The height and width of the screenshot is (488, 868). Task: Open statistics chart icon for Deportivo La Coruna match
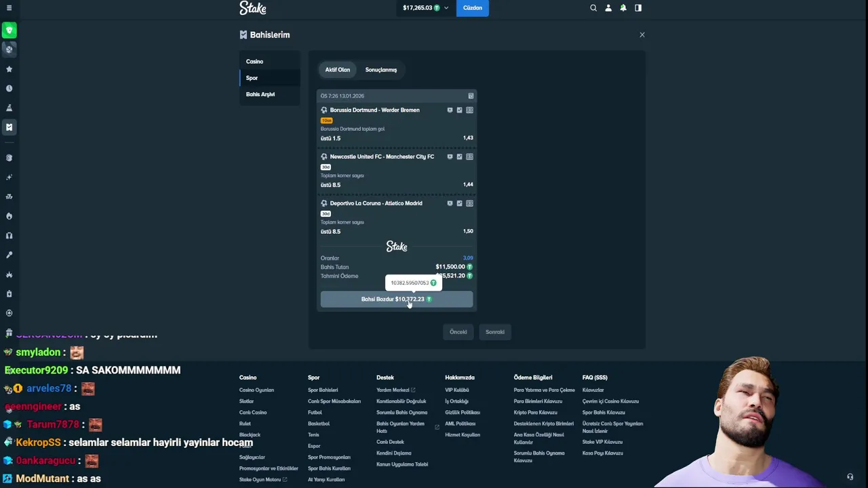459,203
